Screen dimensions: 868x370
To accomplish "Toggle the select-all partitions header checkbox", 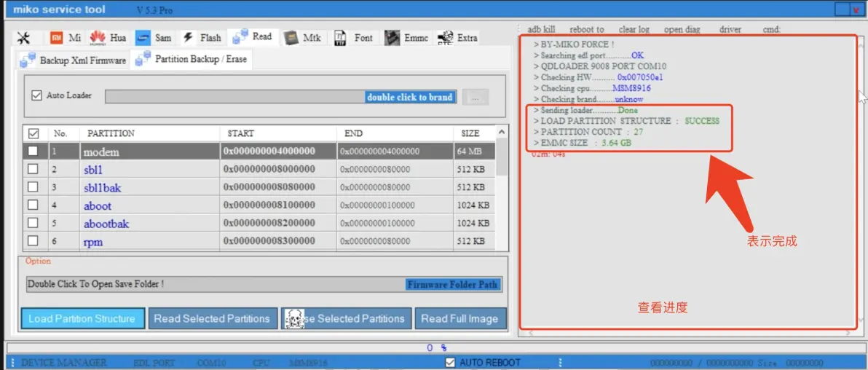I will point(33,133).
